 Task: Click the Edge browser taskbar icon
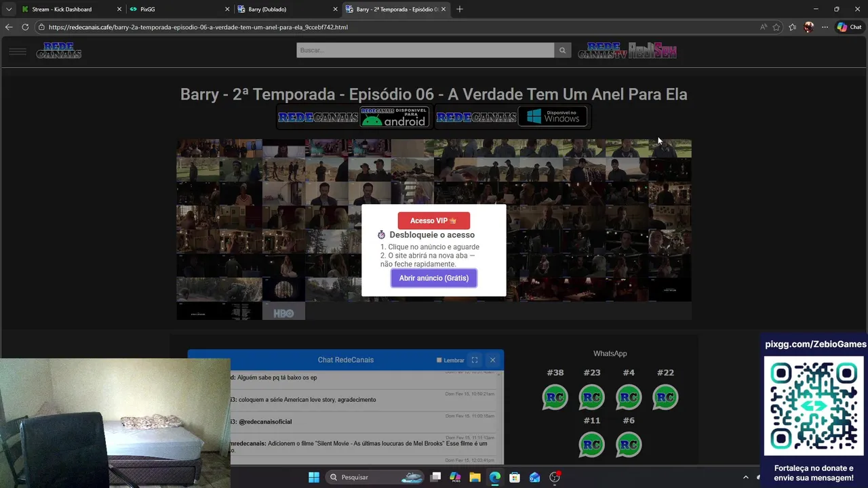coord(495,477)
